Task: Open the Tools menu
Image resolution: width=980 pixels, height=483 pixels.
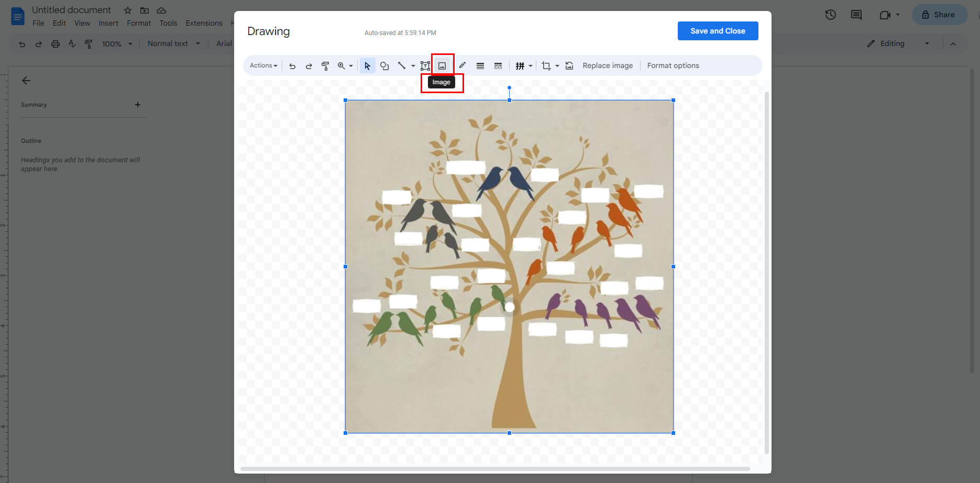Action: tap(168, 24)
